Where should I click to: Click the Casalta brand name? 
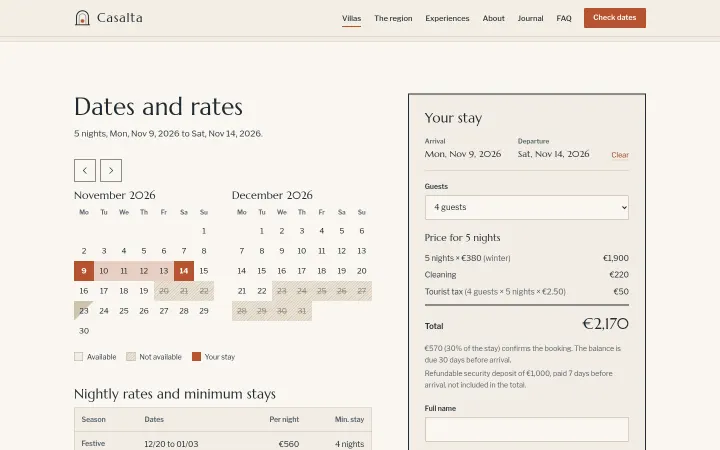click(120, 18)
